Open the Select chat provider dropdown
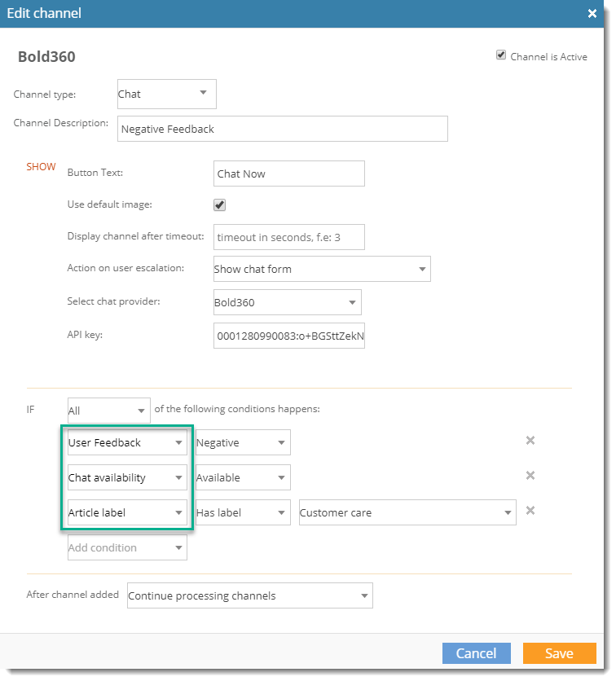 point(287,302)
